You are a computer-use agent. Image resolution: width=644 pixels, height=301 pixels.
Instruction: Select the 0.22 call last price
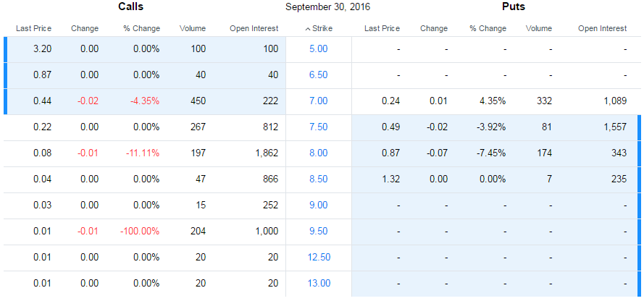[43, 127]
